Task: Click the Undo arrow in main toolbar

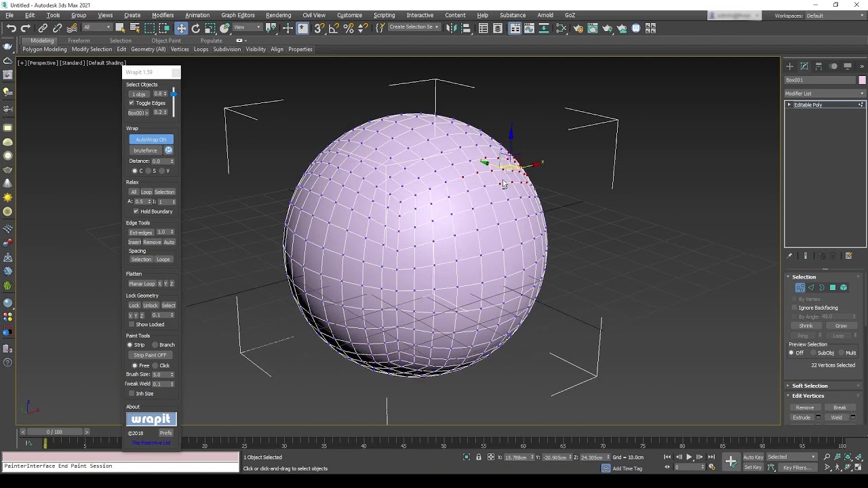Action: click(11, 28)
